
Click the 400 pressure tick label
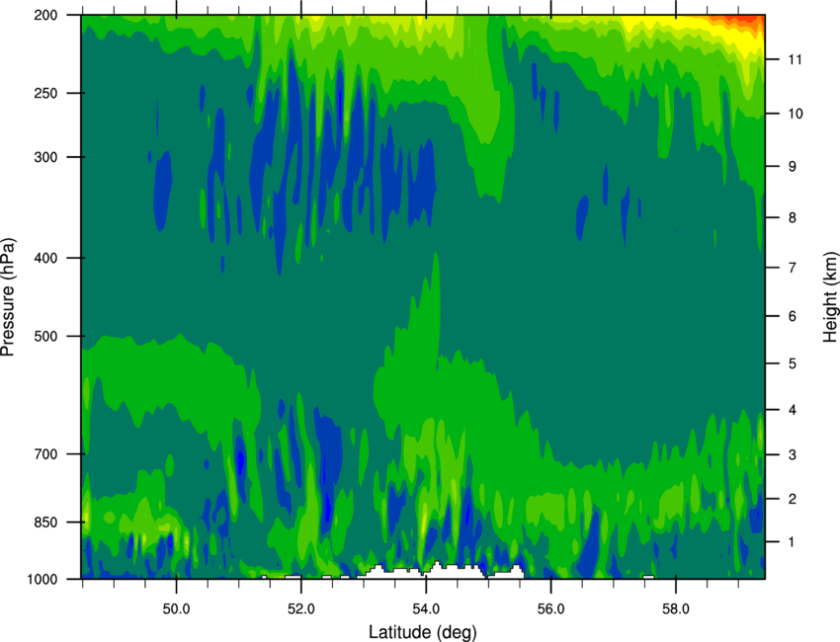tap(46, 258)
